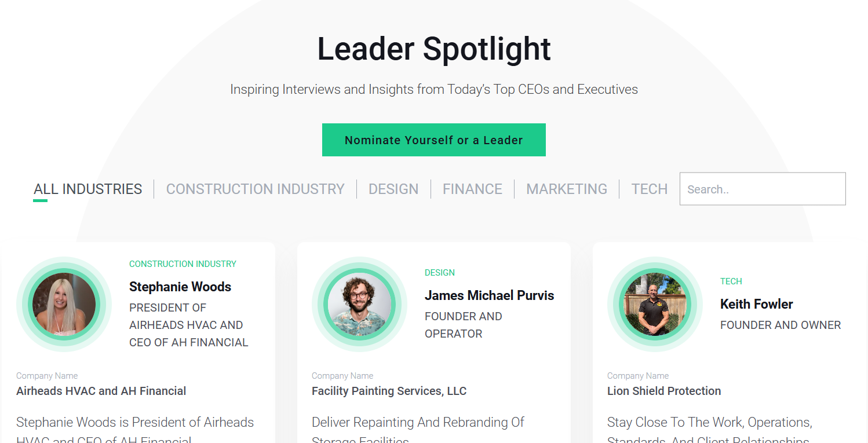The image size is (868, 443).
Task: Open Facility Painting Services, LLC company link
Action: click(389, 391)
